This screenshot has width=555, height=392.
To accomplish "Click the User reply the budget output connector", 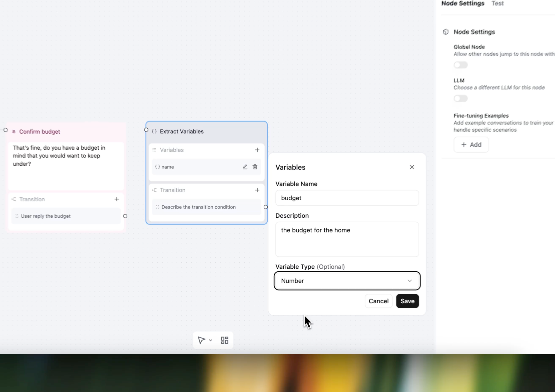I will (x=125, y=216).
